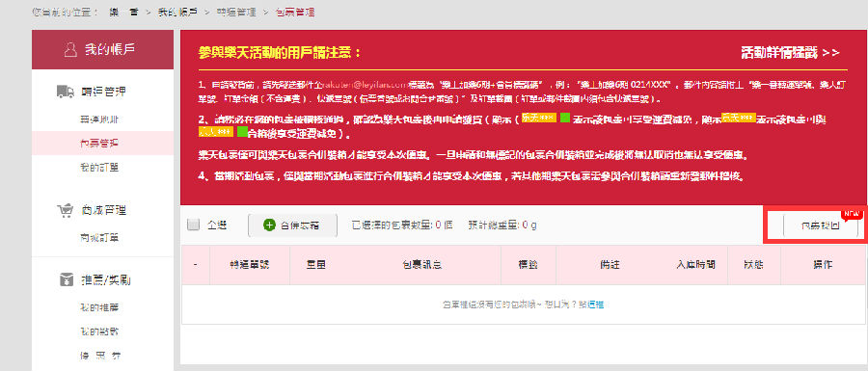The image size is (868, 371).
Task: Click the site home breadcrumb link
Action: coord(123,12)
